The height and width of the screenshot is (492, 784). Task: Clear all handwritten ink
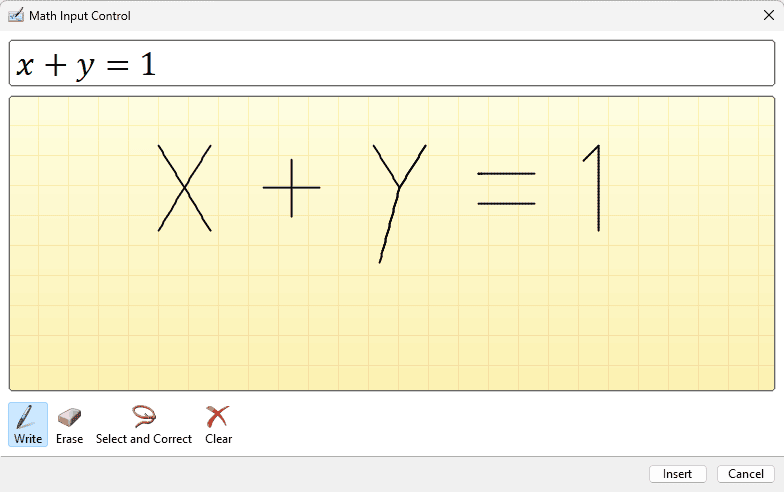(218, 424)
